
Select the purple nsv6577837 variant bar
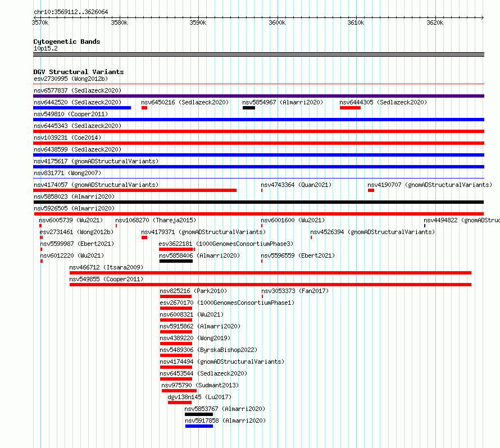258,96
